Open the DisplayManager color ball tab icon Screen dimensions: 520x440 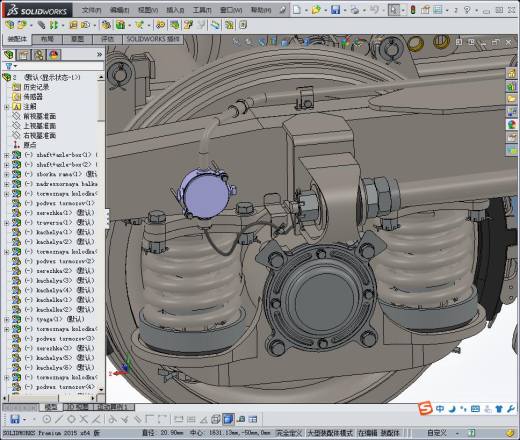click(x=54, y=55)
